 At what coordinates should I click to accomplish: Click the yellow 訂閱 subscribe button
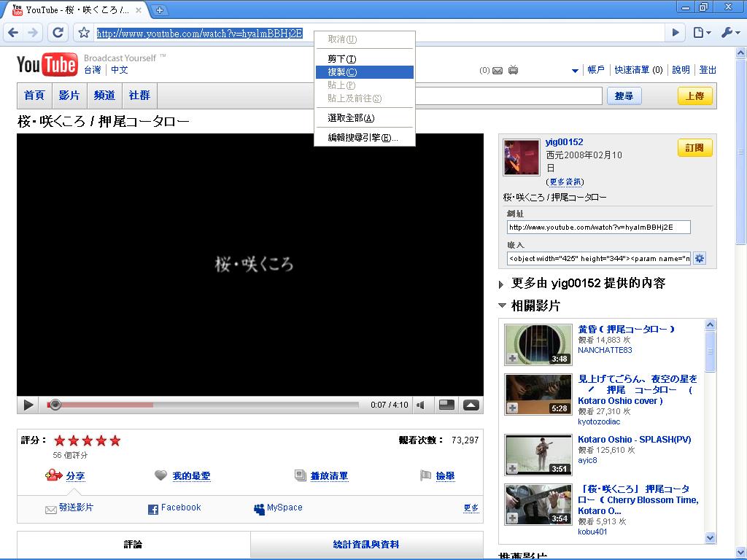tap(694, 147)
